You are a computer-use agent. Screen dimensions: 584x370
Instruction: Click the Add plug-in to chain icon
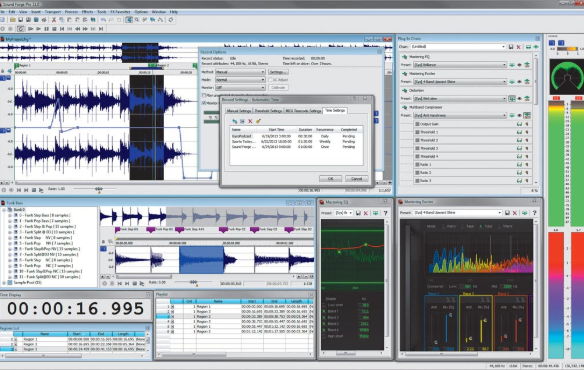(x=536, y=47)
